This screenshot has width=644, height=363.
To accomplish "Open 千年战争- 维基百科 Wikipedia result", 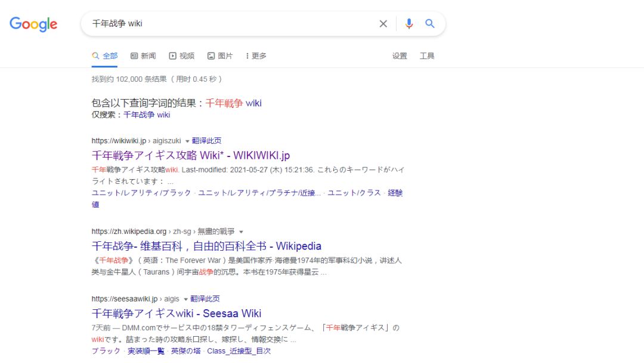I will (206, 246).
